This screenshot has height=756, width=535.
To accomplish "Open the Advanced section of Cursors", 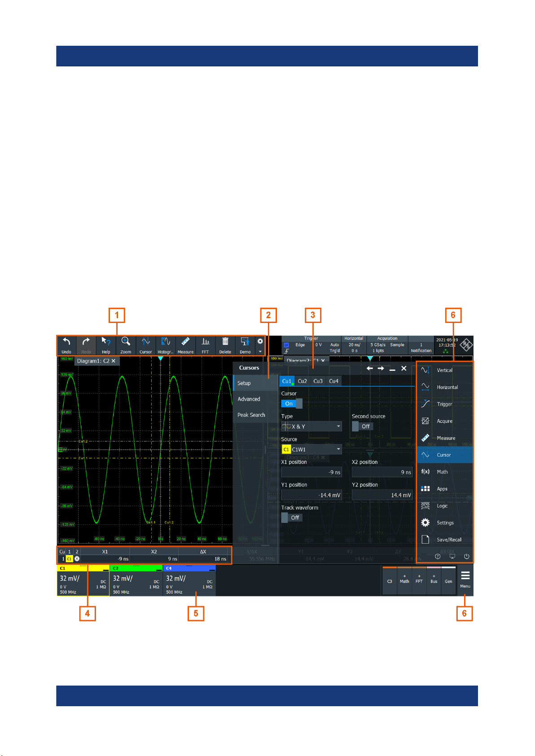I will 255,399.
